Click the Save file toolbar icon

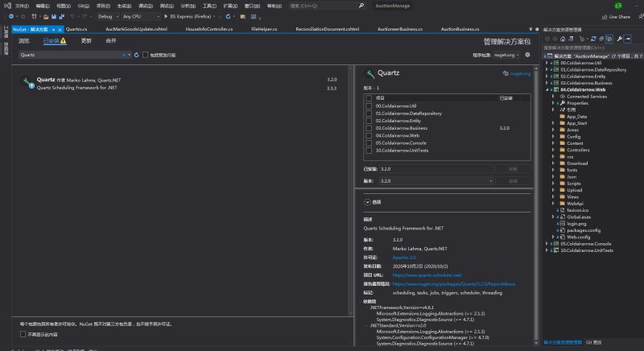point(54,16)
